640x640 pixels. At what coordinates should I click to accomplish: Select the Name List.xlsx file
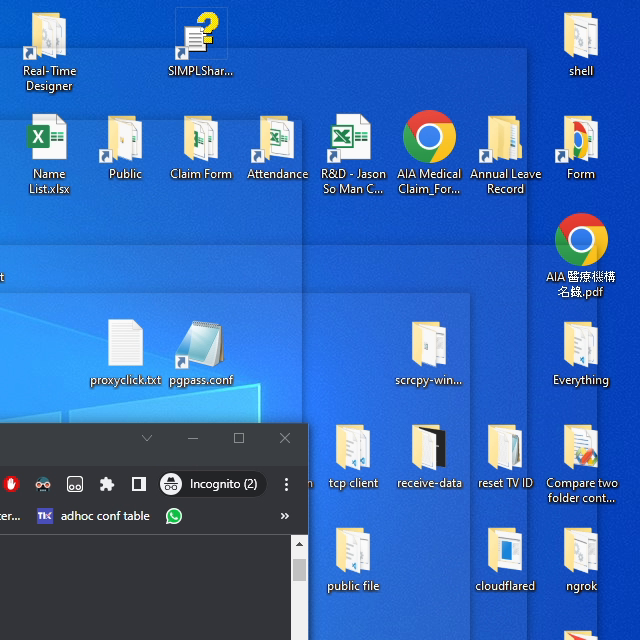(49, 140)
